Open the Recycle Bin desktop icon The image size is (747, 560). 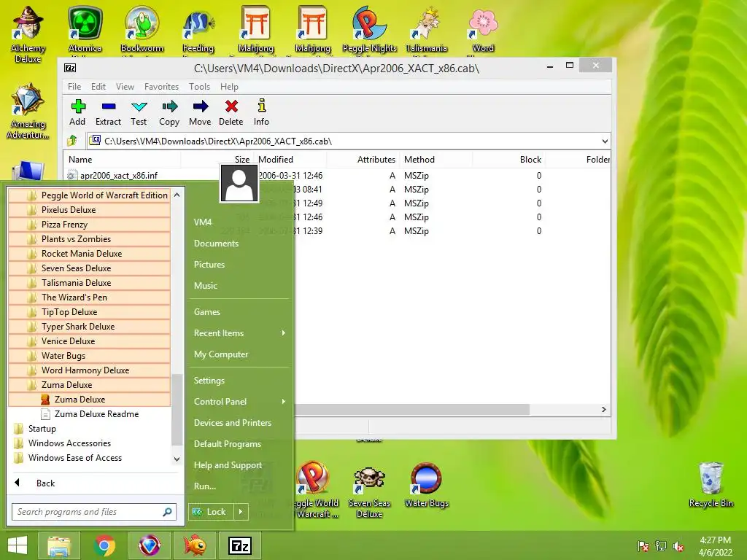click(x=711, y=485)
